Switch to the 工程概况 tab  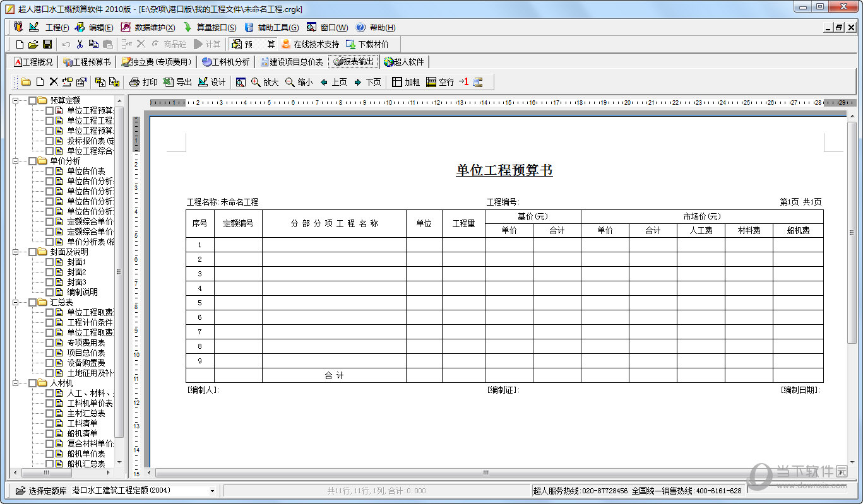point(34,62)
